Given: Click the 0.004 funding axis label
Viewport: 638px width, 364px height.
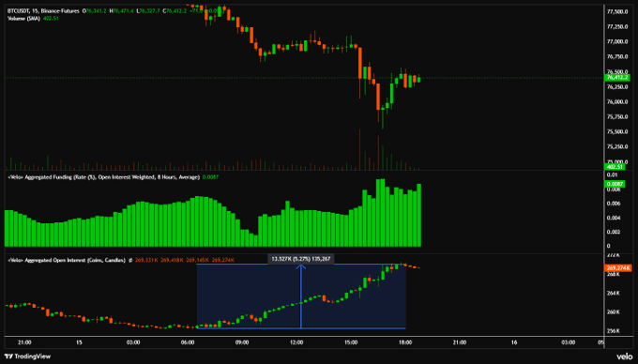Looking at the screenshot, I should (x=614, y=218).
